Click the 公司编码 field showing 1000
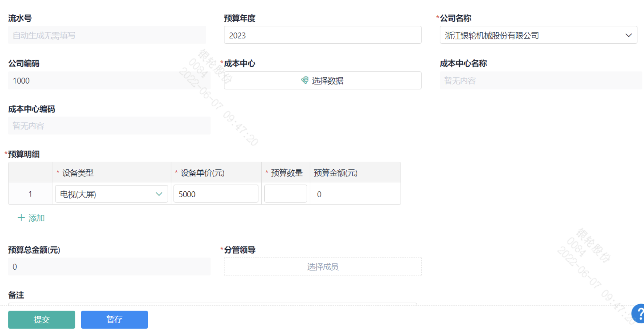Image resolution: width=644 pixels, height=330 pixels. (109, 80)
